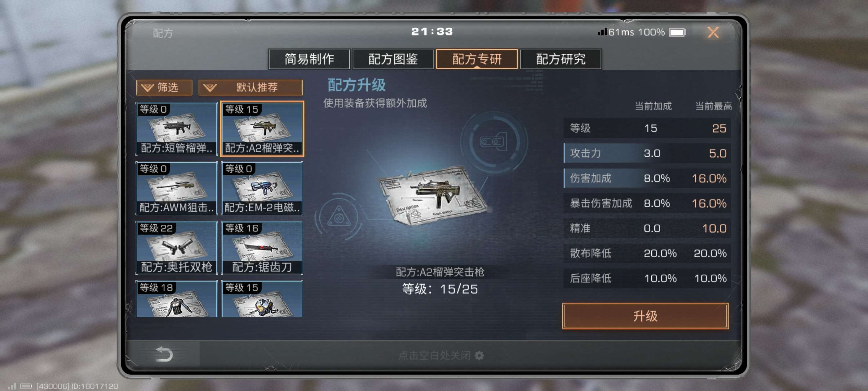The image size is (868, 391).
Task: Click the 升级 upgrade button
Action: (645, 316)
